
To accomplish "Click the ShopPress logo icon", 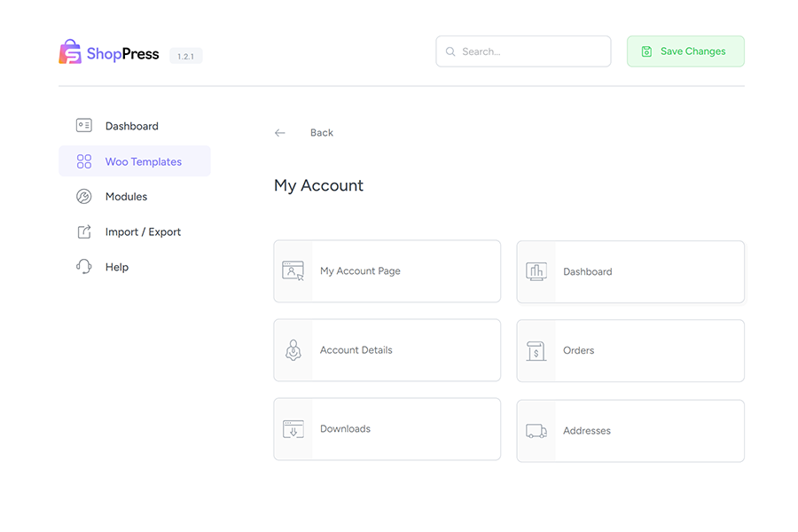I will pos(70,52).
